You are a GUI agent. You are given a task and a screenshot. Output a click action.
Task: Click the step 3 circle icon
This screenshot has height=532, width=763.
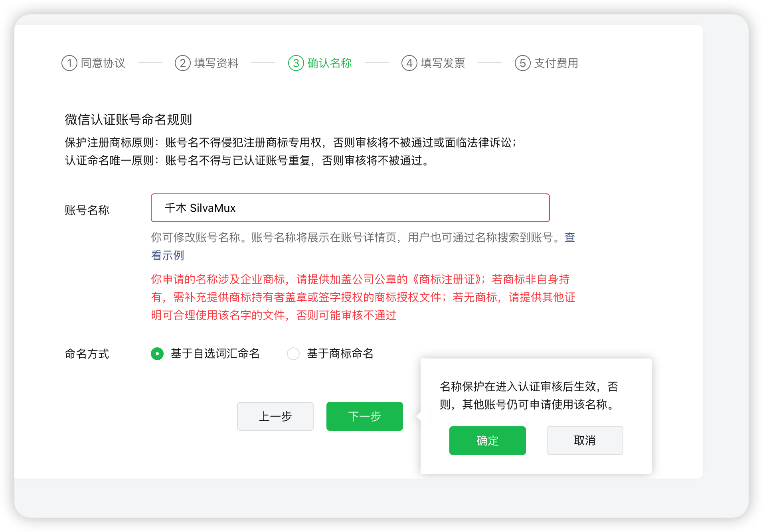[296, 63]
